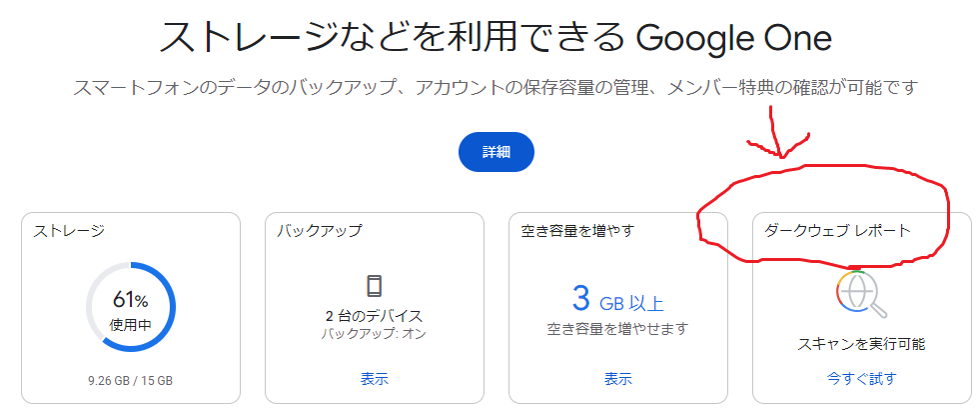The height and width of the screenshot is (419, 980).
Task: Select the 空き容量を増やす card heading
Action: point(577,231)
